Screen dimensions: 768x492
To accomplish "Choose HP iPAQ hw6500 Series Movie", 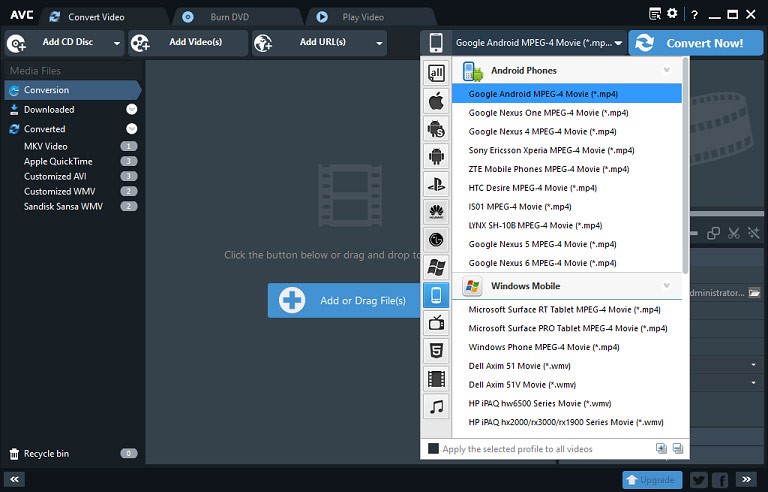I will tap(566, 403).
